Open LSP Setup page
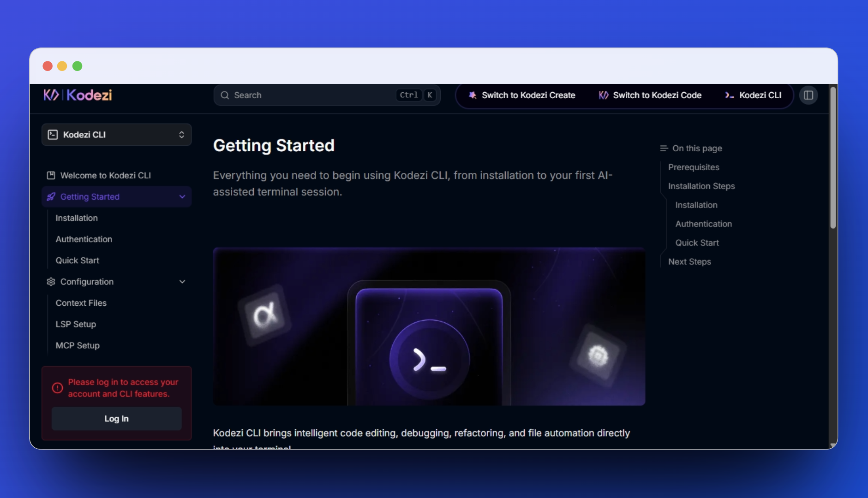Image resolution: width=868 pixels, height=498 pixels. pos(76,324)
